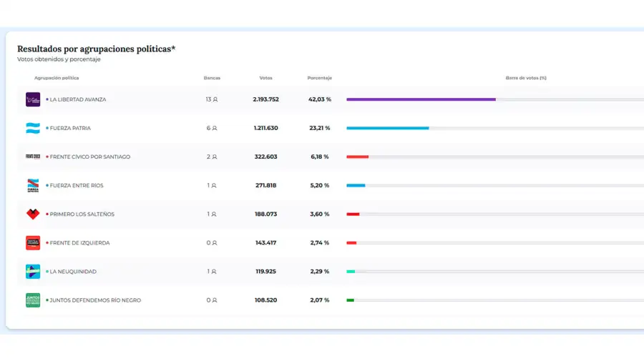The width and height of the screenshot is (644, 361).
Task: Click the Fuerza Patria flag logo
Action: [33, 128]
